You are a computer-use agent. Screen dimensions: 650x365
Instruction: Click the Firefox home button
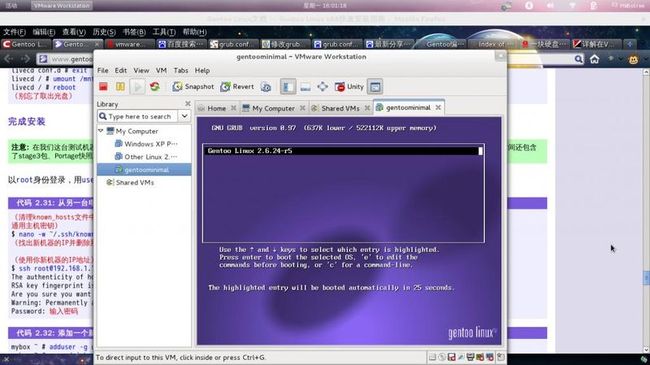[594, 59]
